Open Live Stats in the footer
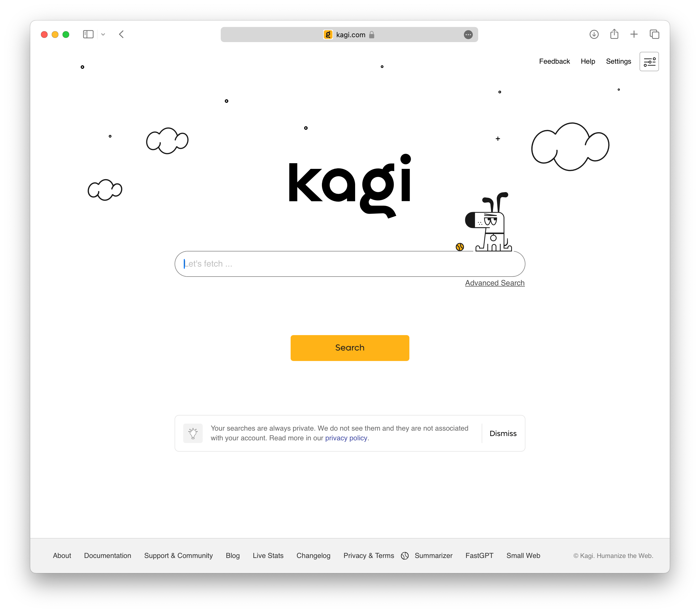Viewport: 700px width, 613px height. click(x=268, y=556)
